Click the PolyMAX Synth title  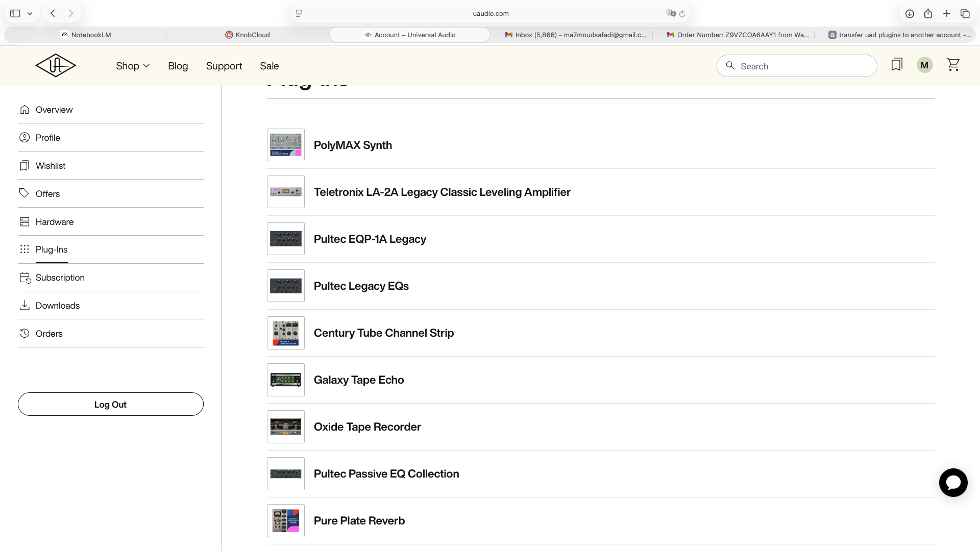pyautogui.click(x=353, y=145)
